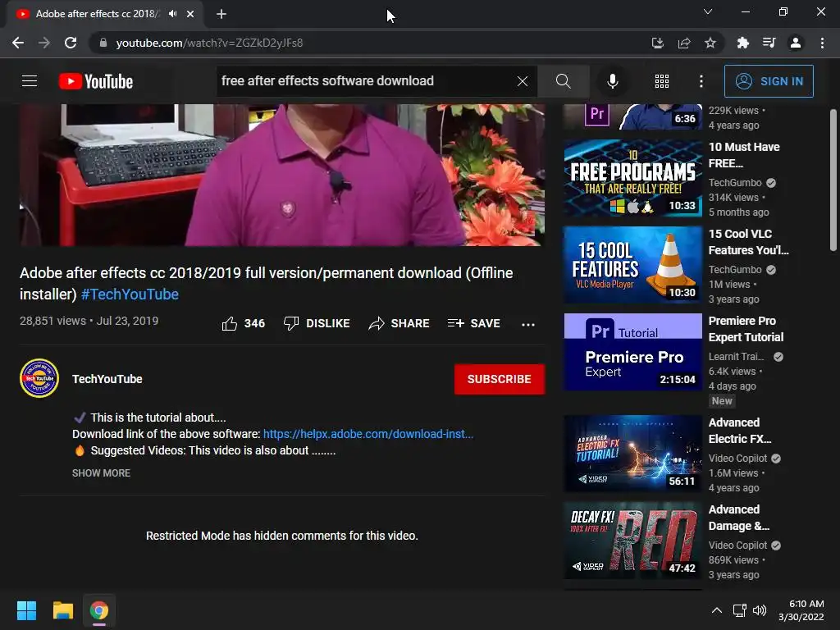Open 15 Cool VLC Features thumbnail
The width and height of the screenshot is (840, 630).
pos(632,265)
